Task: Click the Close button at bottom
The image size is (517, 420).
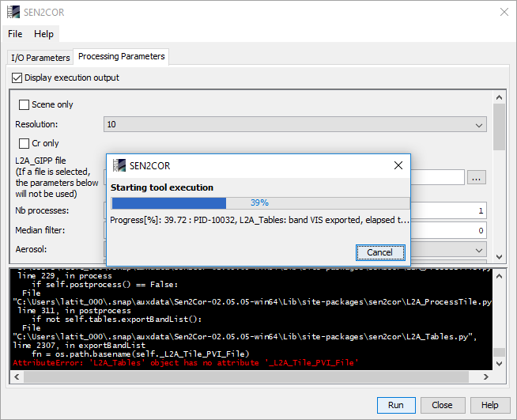Action: point(443,405)
